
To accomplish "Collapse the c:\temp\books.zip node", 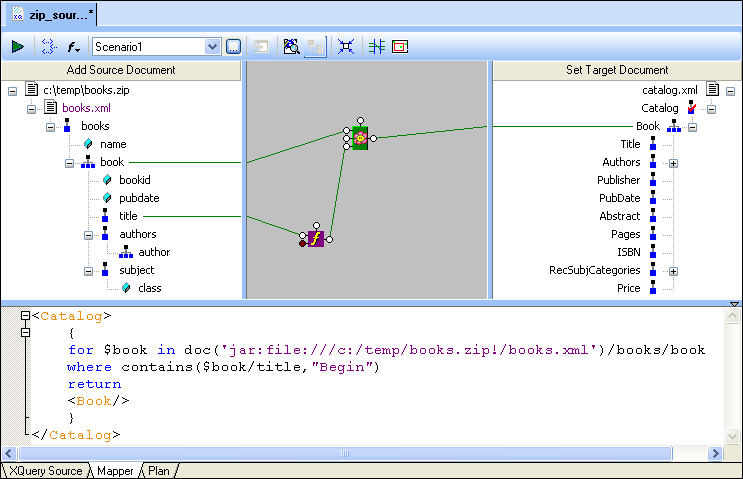I will (13, 91).
